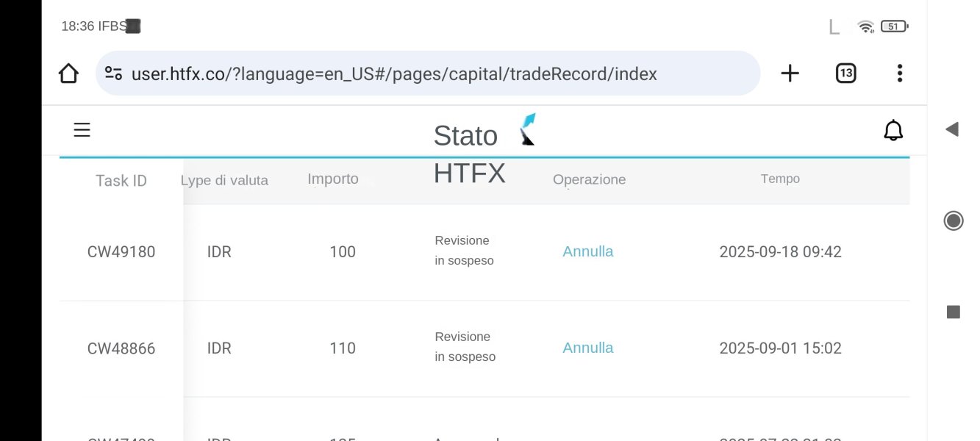This screenshot has width=980, height=441.
Task: Select the Operazione column header
Action: coord(590,180)
